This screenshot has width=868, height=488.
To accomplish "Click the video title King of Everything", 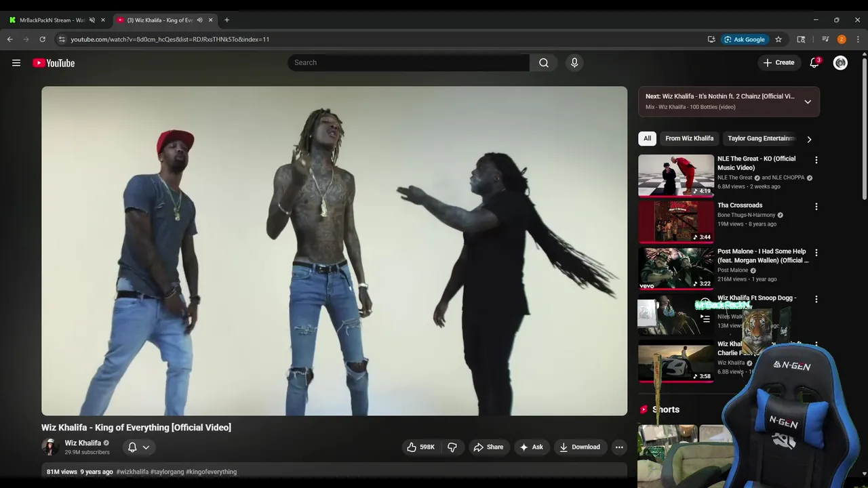I will pyautogui.click(x=136, y=428).
